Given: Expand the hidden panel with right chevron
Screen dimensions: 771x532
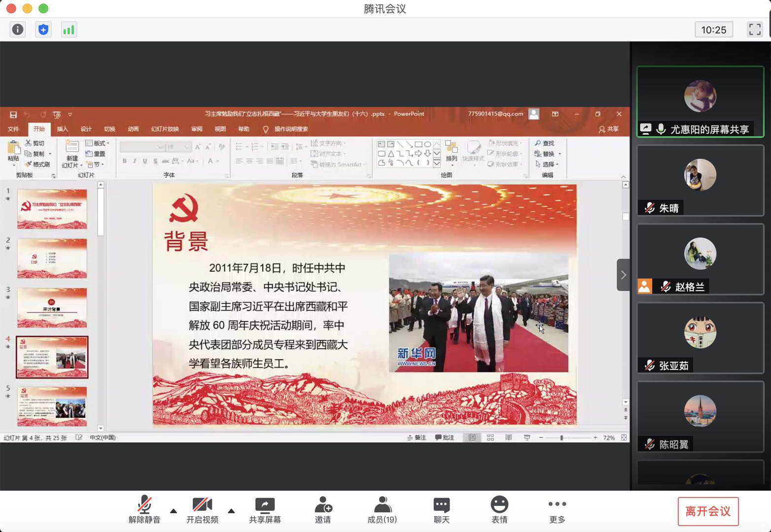Looking at the screenshot, I should 623,275.
